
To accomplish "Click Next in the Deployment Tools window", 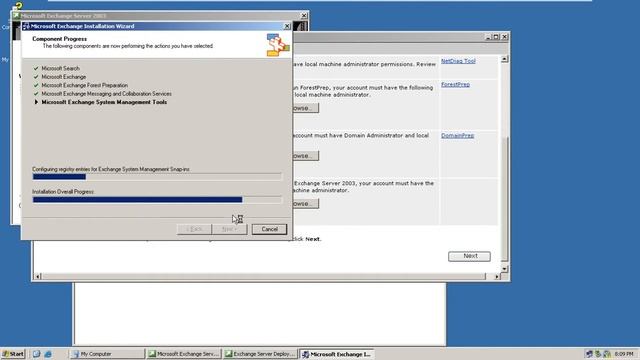I will pyautogui.click(x=469, y=256).
